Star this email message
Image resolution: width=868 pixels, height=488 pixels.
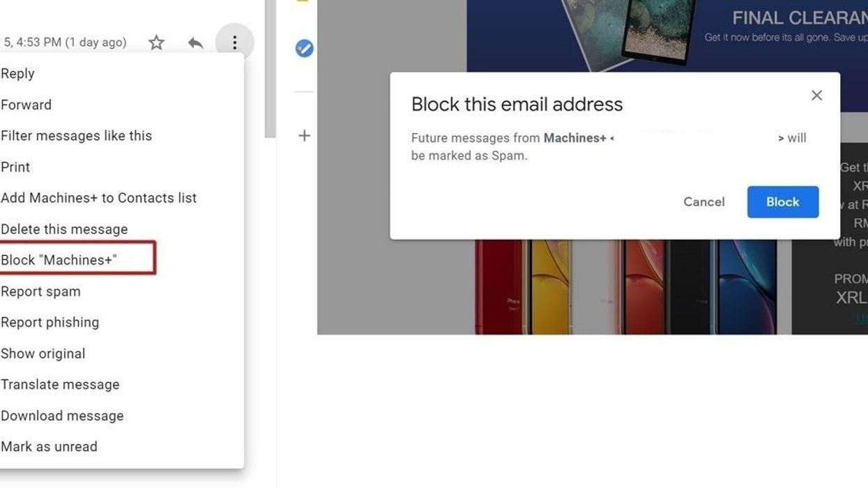(156, 43)
